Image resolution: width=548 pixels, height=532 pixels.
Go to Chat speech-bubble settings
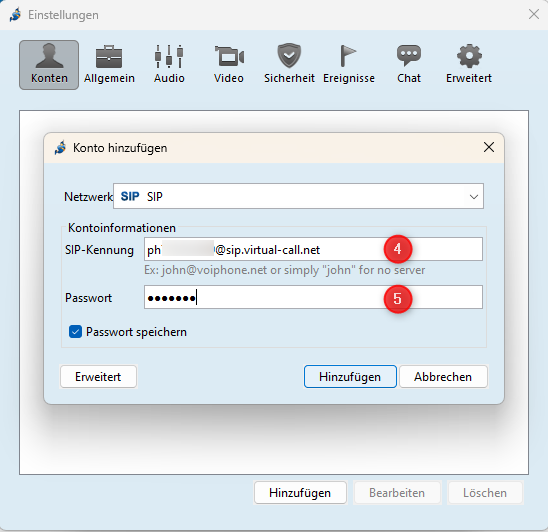click(409, 65)
